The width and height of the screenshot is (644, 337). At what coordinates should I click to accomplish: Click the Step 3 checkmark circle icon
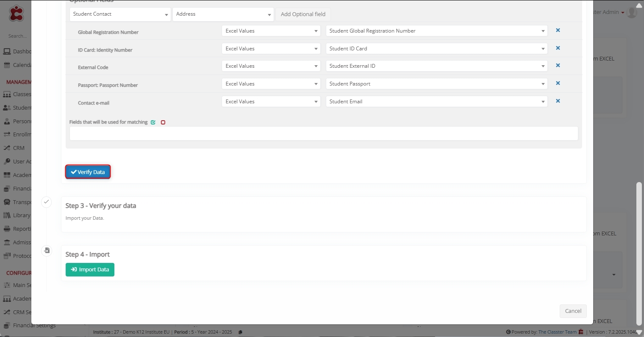46,202
